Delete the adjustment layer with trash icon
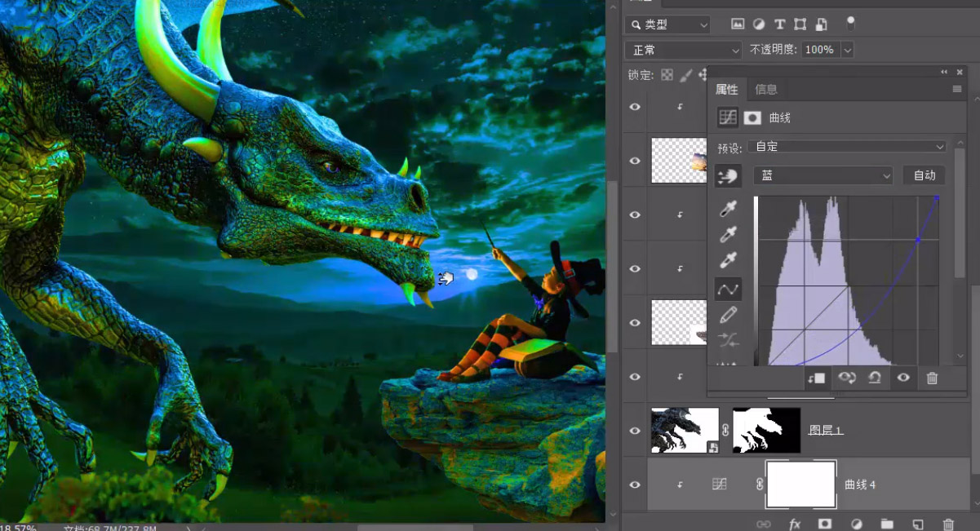Image resolution: width=980 pixels, height=531 pixels. (932, 378)
